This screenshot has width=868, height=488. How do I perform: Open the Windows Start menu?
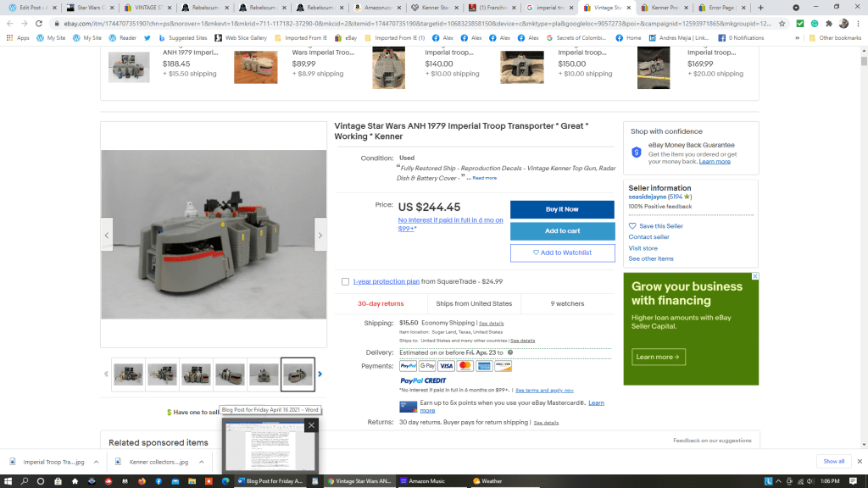pyautogui.click(x=8, y=480)
